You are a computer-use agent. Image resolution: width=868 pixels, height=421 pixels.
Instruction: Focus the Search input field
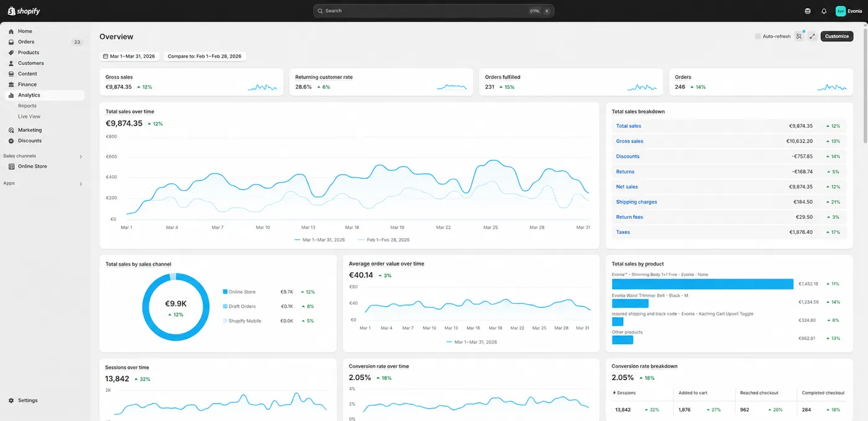pos(433,11)
